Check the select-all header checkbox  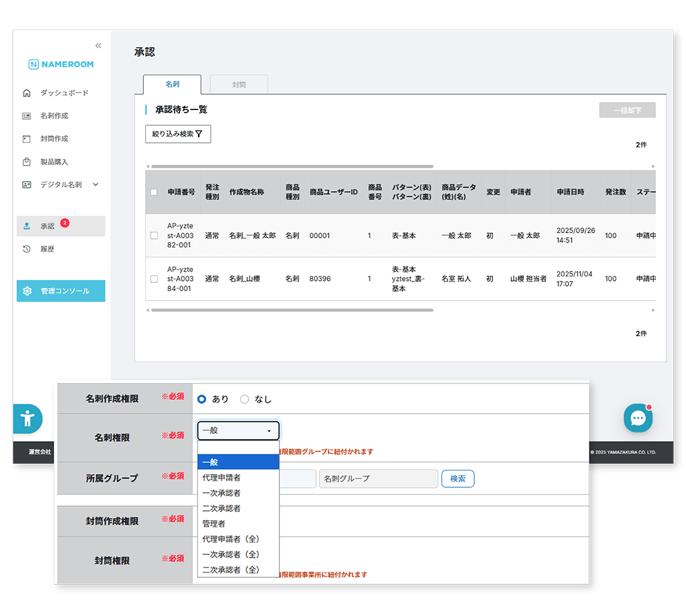pyautogui.click(x=154, y=192)
